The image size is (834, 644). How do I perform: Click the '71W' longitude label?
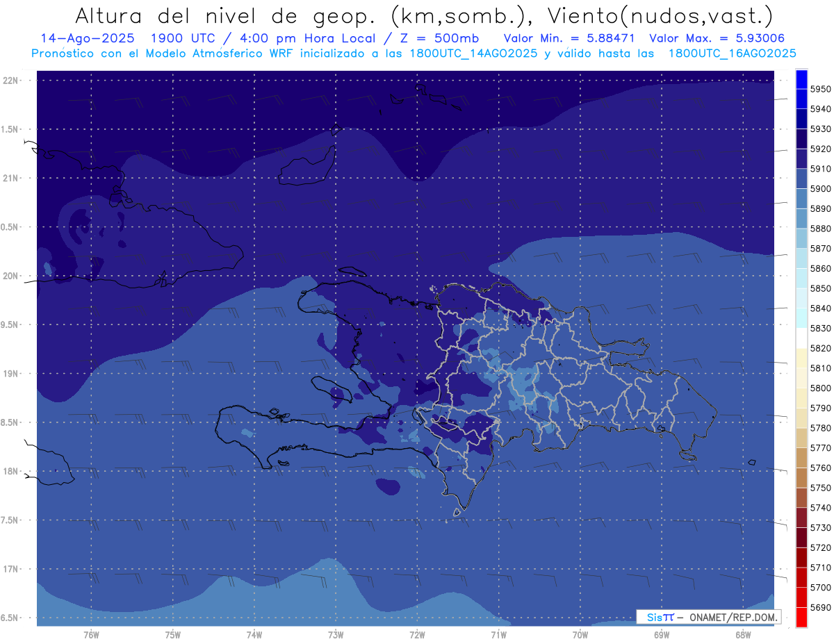[498, 635]
